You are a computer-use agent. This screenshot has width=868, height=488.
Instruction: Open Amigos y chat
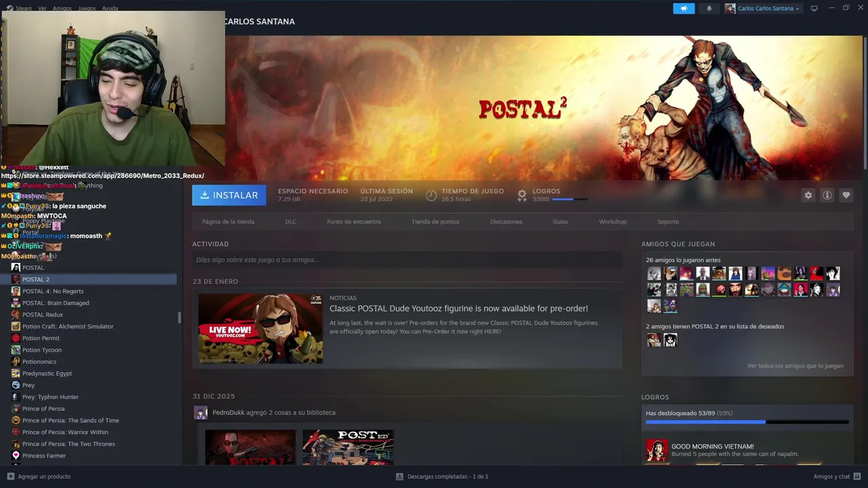[837, 476]
